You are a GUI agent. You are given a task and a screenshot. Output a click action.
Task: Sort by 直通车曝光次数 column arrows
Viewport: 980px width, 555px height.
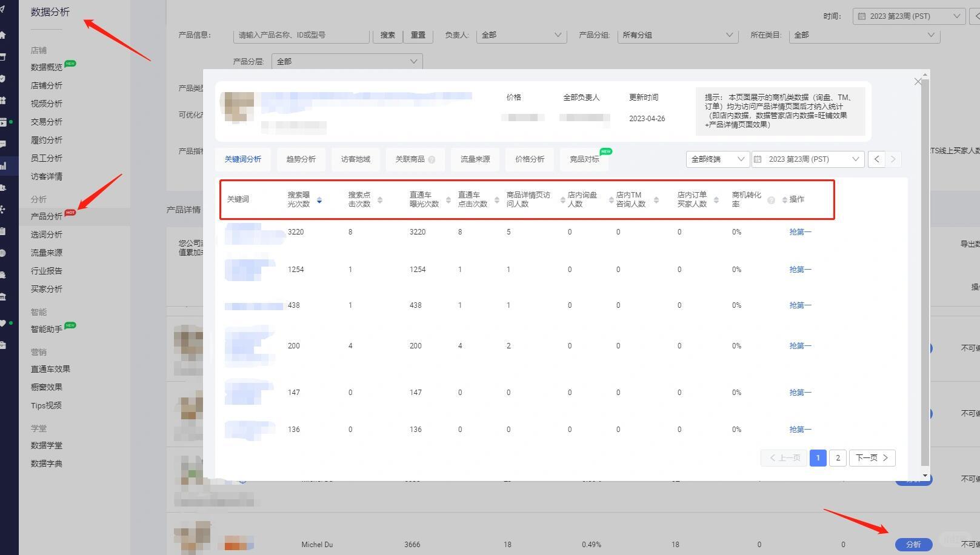click(448, 200)
